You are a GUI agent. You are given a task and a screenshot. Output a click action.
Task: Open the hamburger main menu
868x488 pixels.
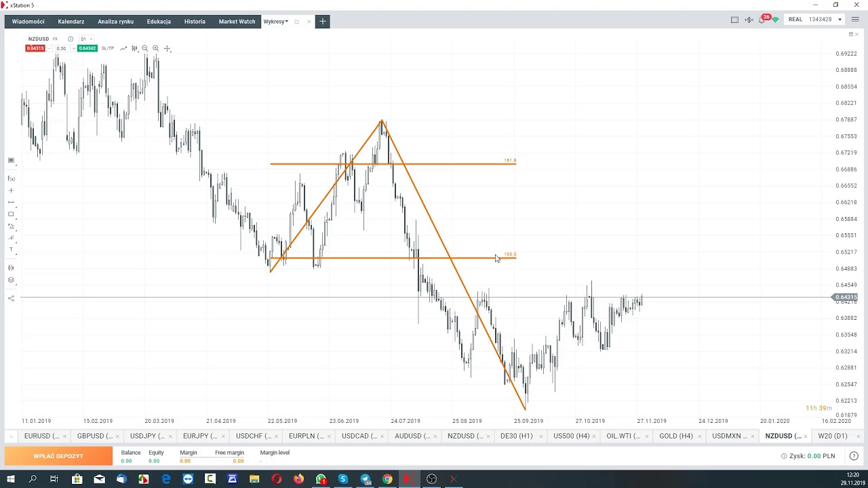point(855,20)
